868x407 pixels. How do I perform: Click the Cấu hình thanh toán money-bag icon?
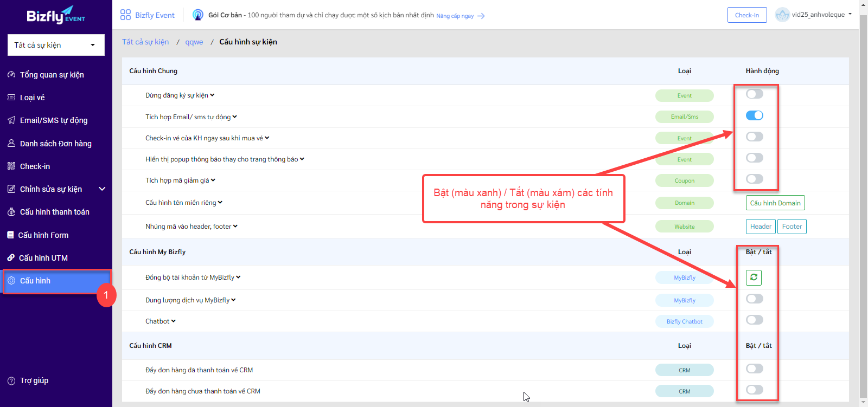[11, 212]
